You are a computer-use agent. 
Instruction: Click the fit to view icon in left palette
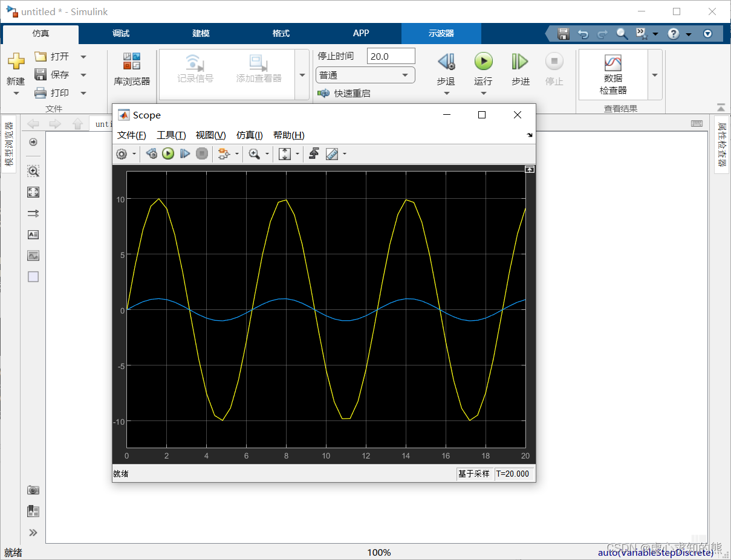[x=33, y=192]
